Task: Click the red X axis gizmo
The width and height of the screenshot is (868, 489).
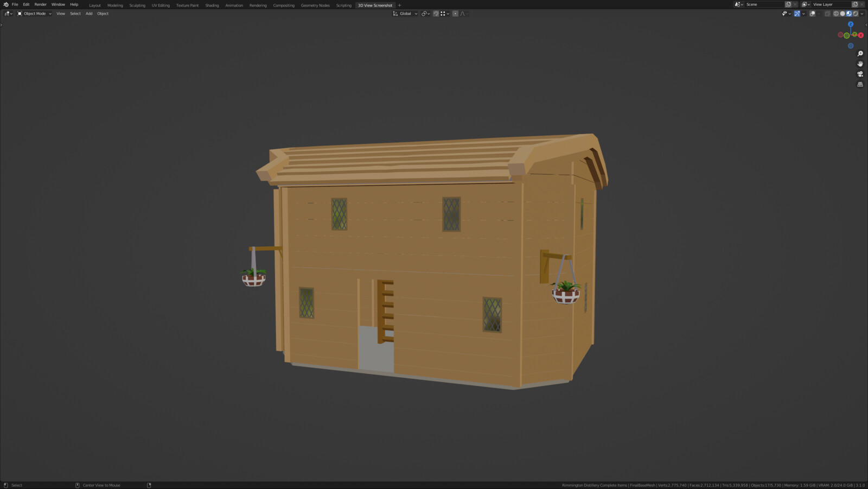Action: tap(861, 35)
